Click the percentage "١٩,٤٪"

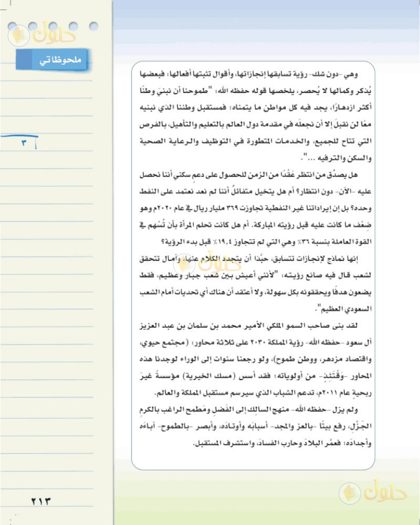pyautogui.click(x=223, y=242)
